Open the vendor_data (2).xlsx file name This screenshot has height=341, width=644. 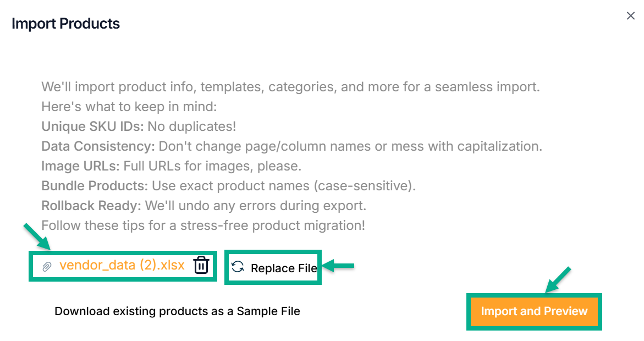pos(122,266)
